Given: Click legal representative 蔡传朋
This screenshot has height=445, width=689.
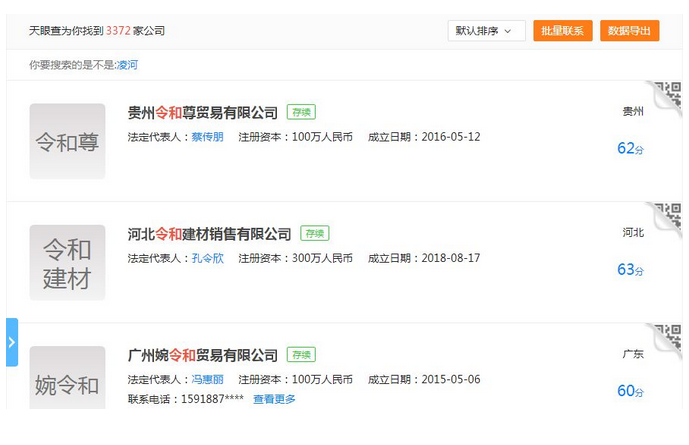Looking at the screenshot, I should [x=207, y=137].
